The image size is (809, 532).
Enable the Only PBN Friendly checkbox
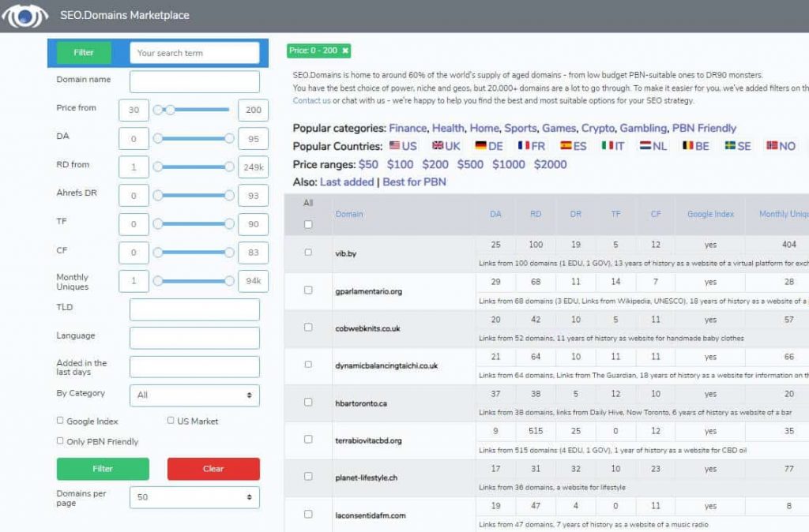[60, 440]
